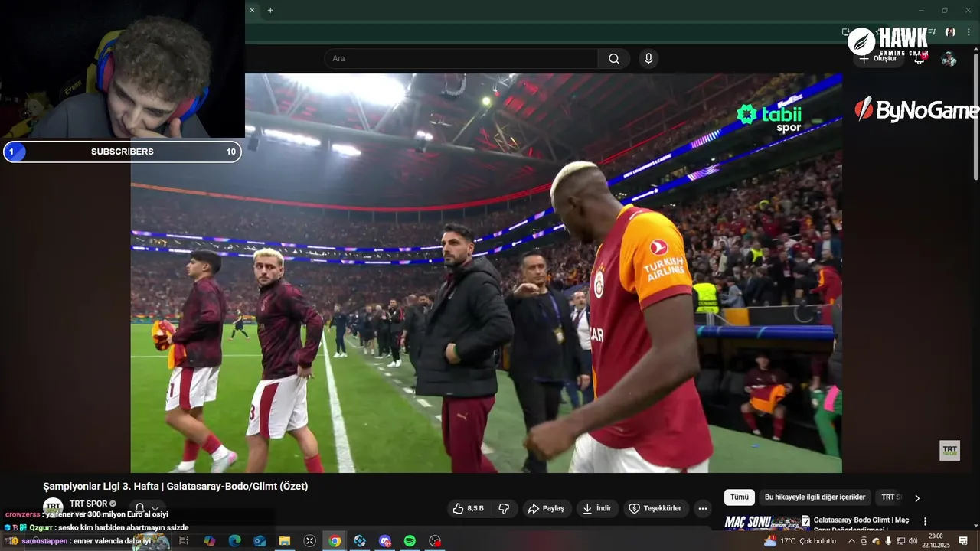
Task: Open volume control in system tray
Action: pyautogui.click(x=913, y=541)
